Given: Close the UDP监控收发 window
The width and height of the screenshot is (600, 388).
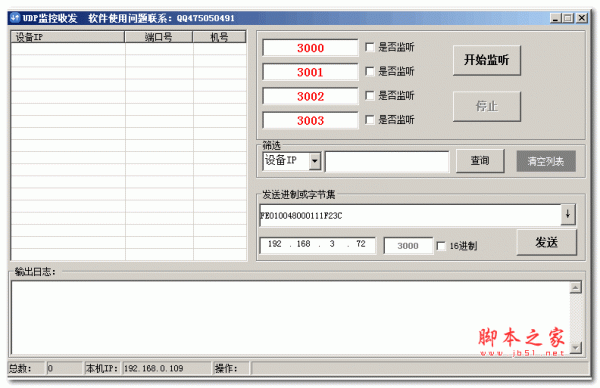Looking at the screenshot, I should pyautogui.click(x=582, y=18).
